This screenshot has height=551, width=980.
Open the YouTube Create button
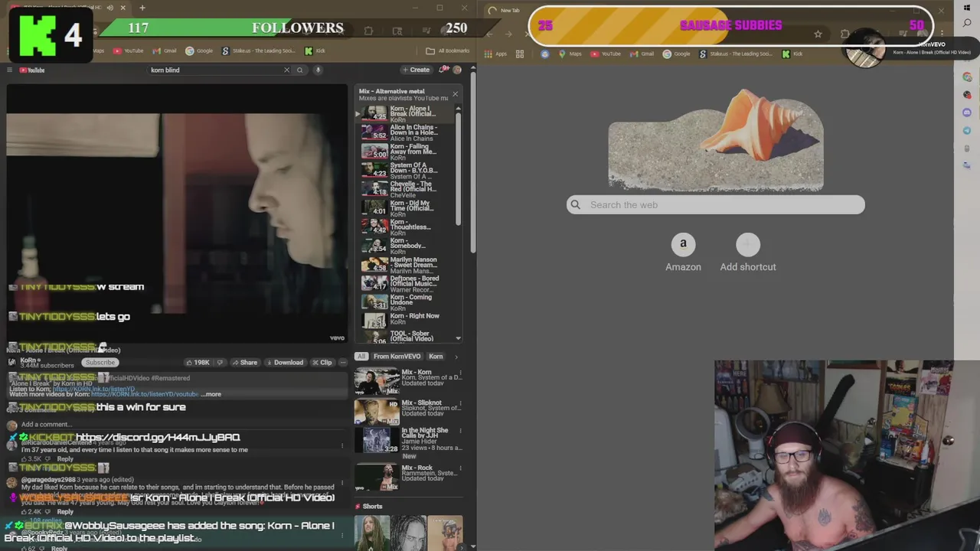coord(416,70)
